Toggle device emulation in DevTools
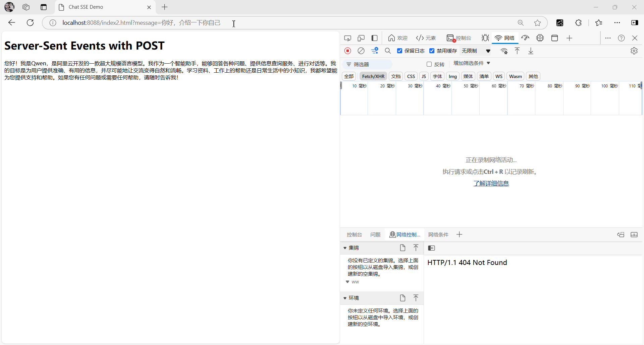Image resolution: width=644 pixels, height=345 pixels. (x=361, y=38)
